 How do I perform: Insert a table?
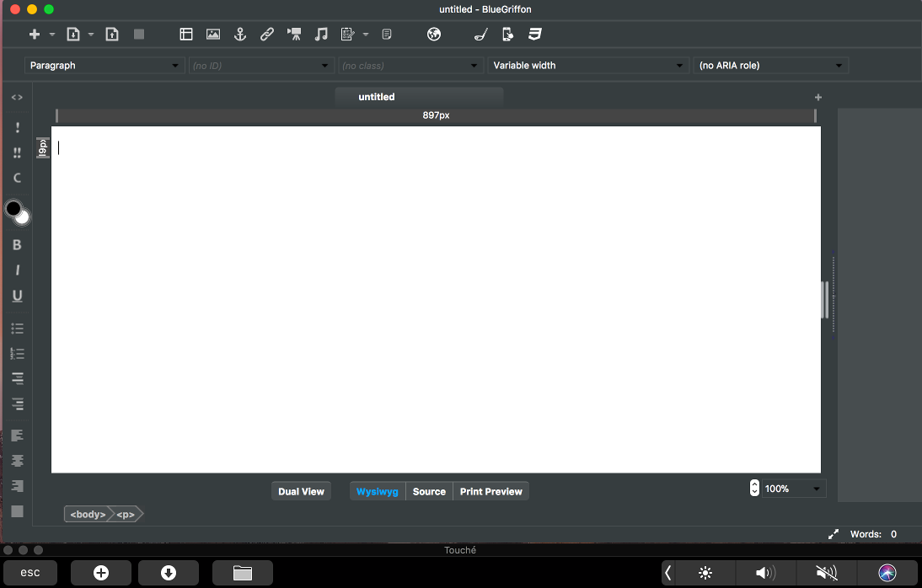(x=186, y=34)
